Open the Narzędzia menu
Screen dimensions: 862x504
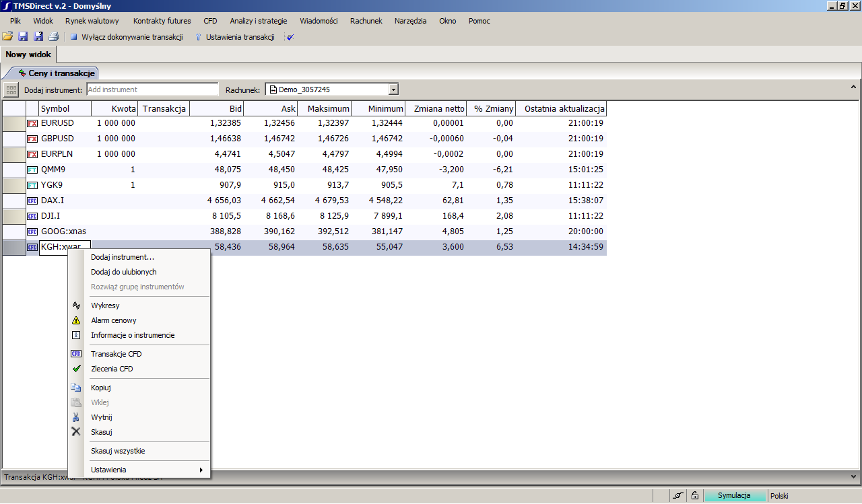click(x=411, y=21)
